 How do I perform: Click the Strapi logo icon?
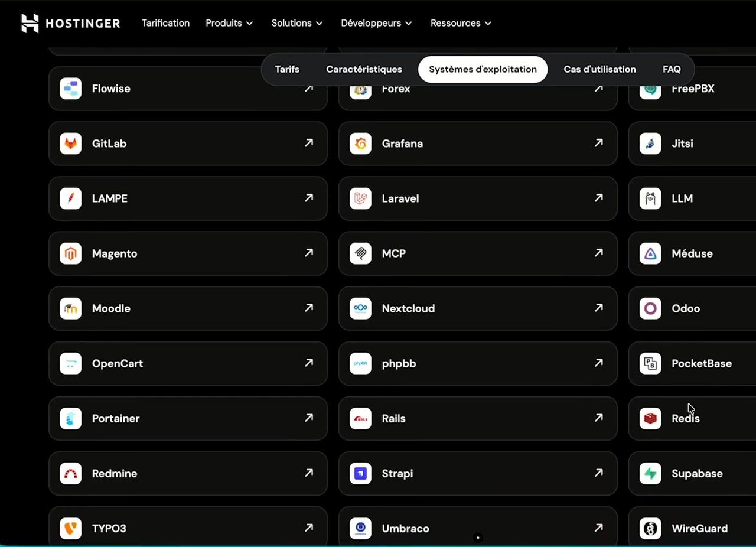(x=360, y=473)
